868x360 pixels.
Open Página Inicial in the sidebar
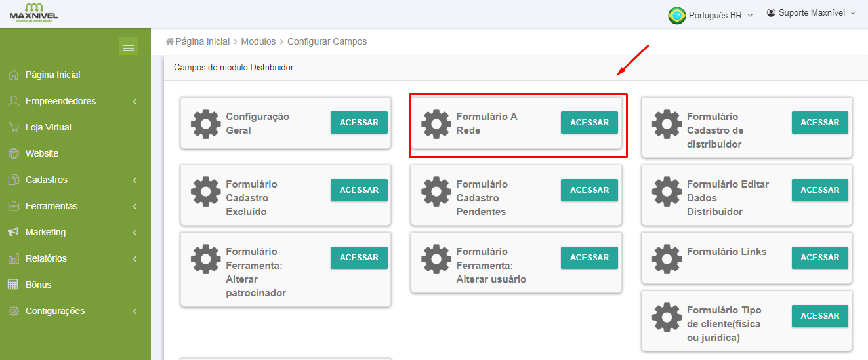52,75
